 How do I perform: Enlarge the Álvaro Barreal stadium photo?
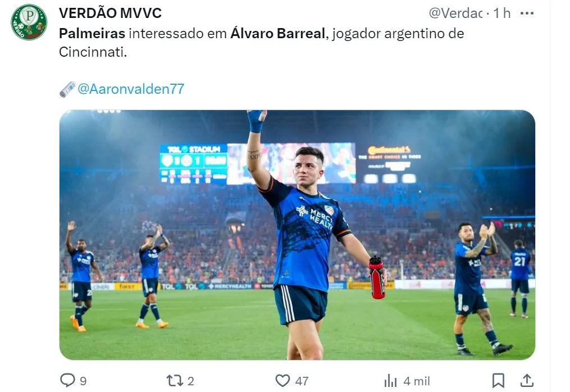(297, 235)
